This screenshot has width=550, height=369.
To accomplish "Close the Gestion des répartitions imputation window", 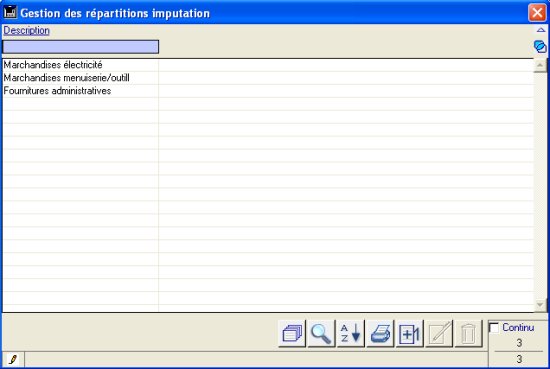I will [537, 13].
